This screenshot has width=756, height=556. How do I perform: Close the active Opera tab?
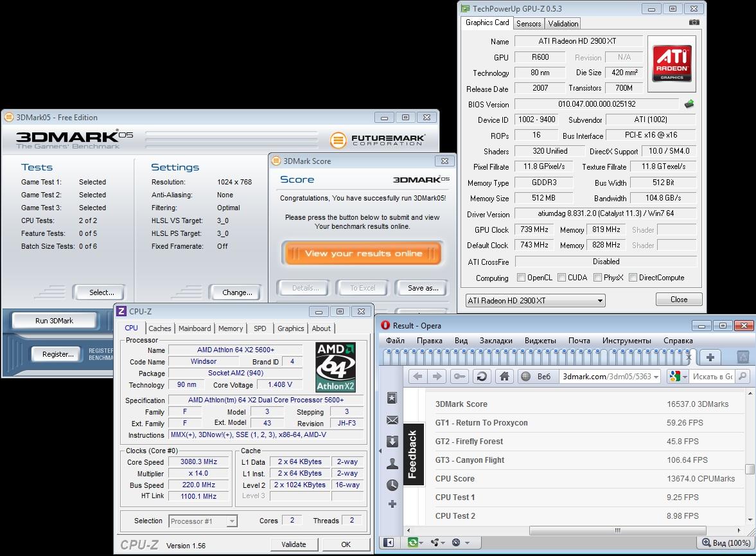[689, 357]
